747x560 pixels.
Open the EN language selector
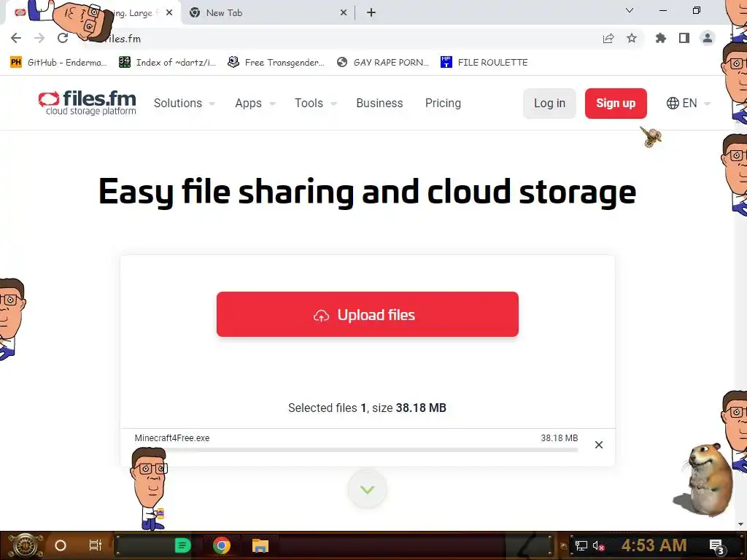(x=688, y=104)
